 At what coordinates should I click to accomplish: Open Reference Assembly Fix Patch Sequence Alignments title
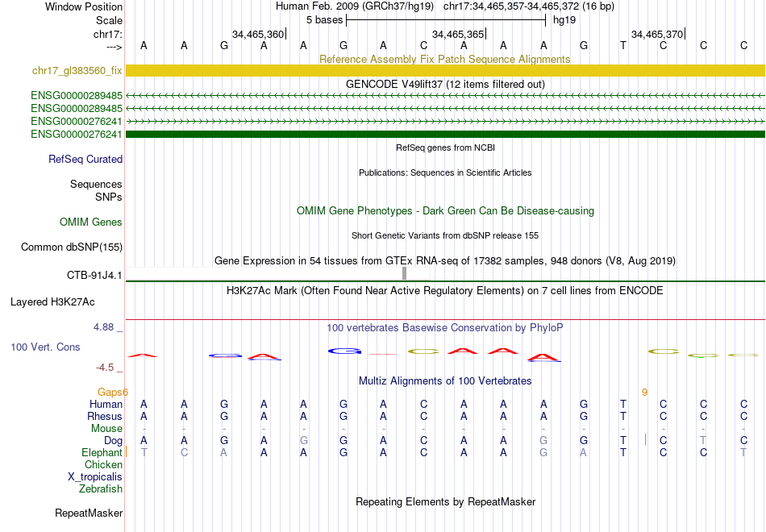(x=444, y=59)
